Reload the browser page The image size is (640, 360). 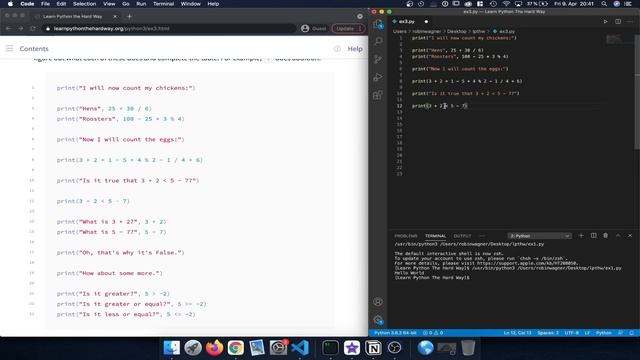click(33, 29)
